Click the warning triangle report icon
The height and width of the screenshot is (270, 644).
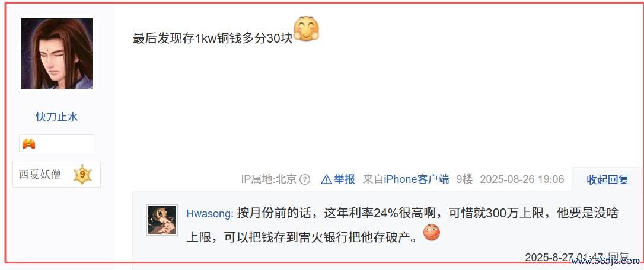pos(326,179)
